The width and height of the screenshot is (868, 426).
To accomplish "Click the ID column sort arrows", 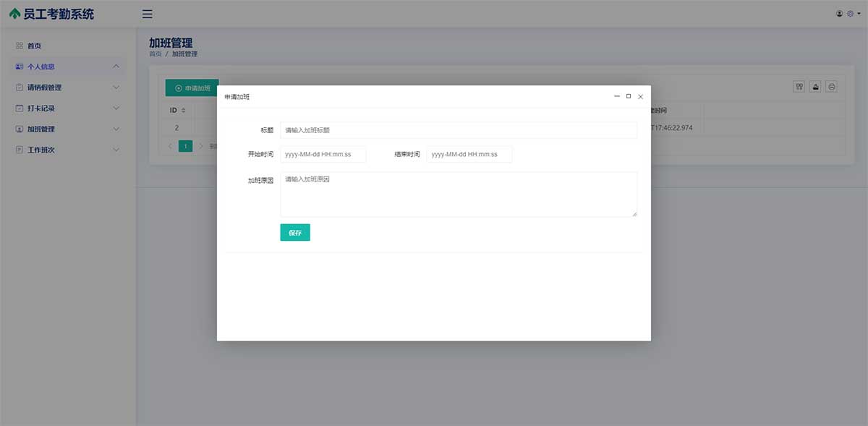I will (x=184, y=111).
